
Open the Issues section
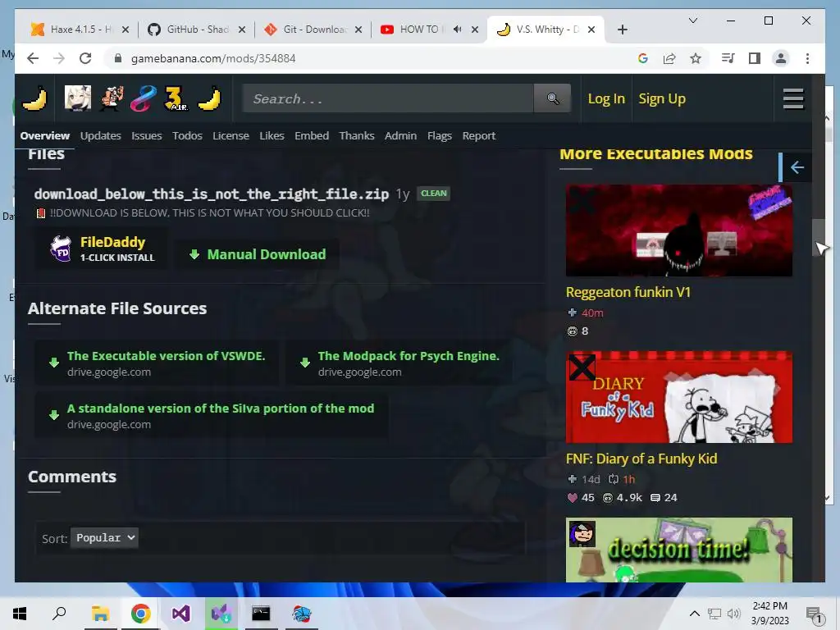pyautogui.click(x=147, y=135)
